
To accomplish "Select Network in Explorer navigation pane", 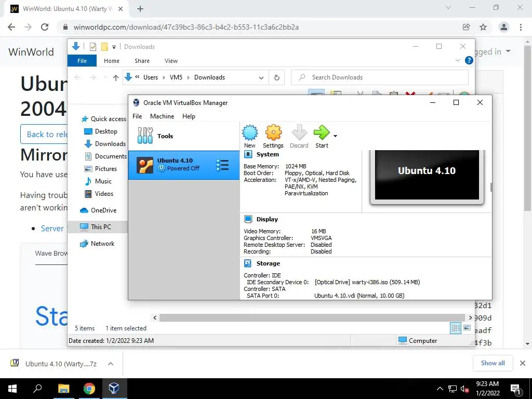I will coord(97,244).
